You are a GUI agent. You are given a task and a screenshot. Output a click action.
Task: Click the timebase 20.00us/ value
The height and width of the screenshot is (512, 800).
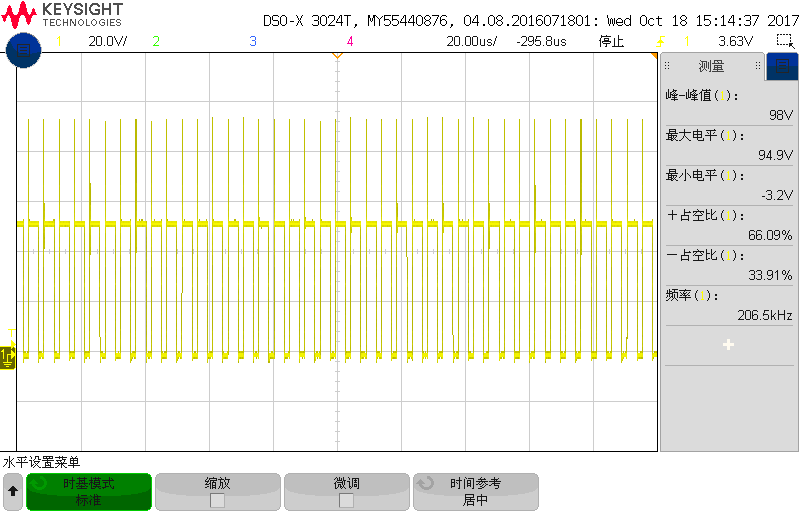[x=471, y=41]
